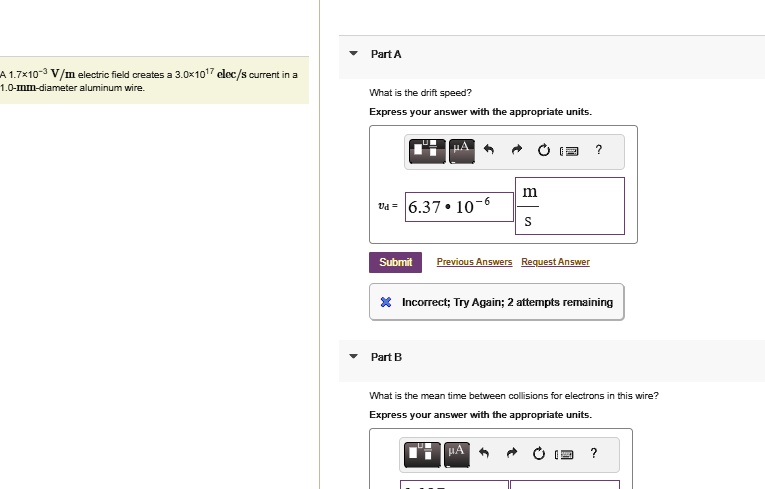Collapse the Part A section
This screenshot has height=489, width=765.
tap(354, 54)
